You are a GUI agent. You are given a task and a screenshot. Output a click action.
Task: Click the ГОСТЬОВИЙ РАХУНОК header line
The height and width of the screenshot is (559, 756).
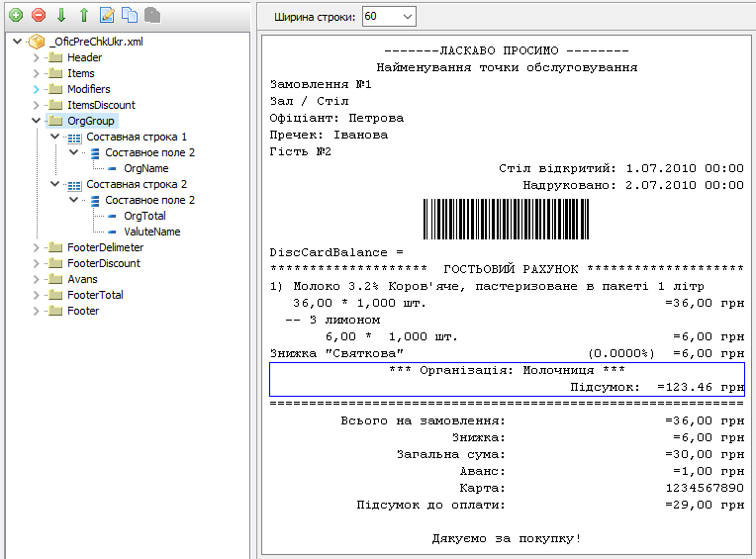tap(507, 269)
